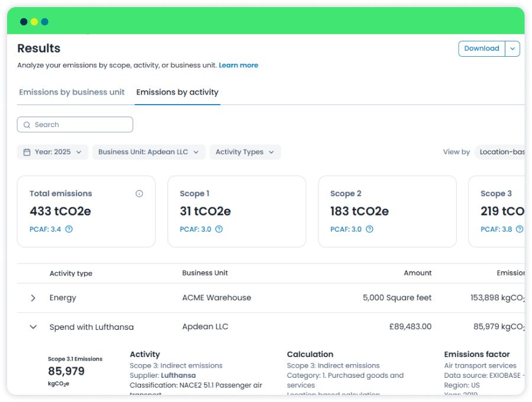Image resolution: width=532 pixels, height=402 pixels.
Task: Click the Total emissions info icon
Action: click(139, 193)
